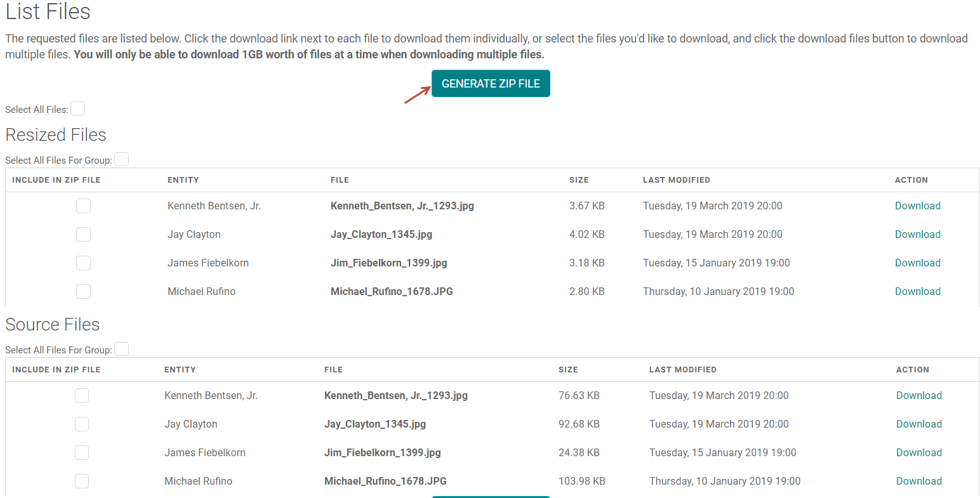The width and height of the screenshot is (980, 498).
Task: Download resized Kenneth Bentsen 3.67 KB file
Action: [x=917, y=206]
